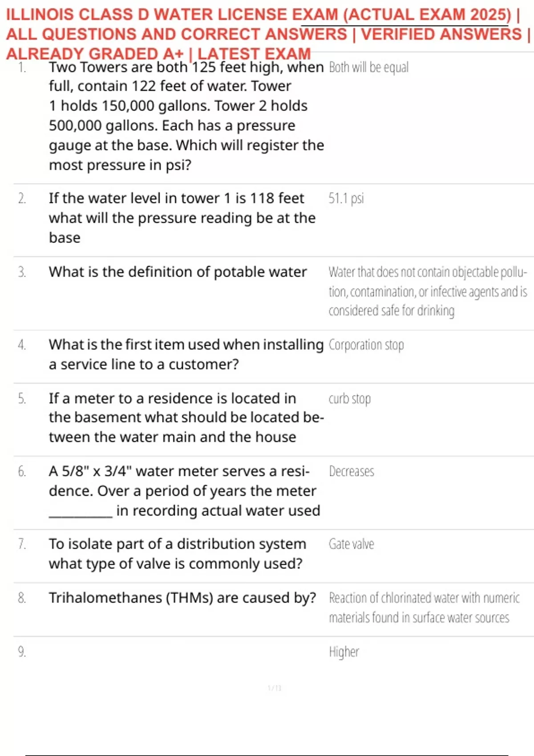534x756 pixels.
Task: Select question 7 about isolating distribution system
Action: coord(178,554)
